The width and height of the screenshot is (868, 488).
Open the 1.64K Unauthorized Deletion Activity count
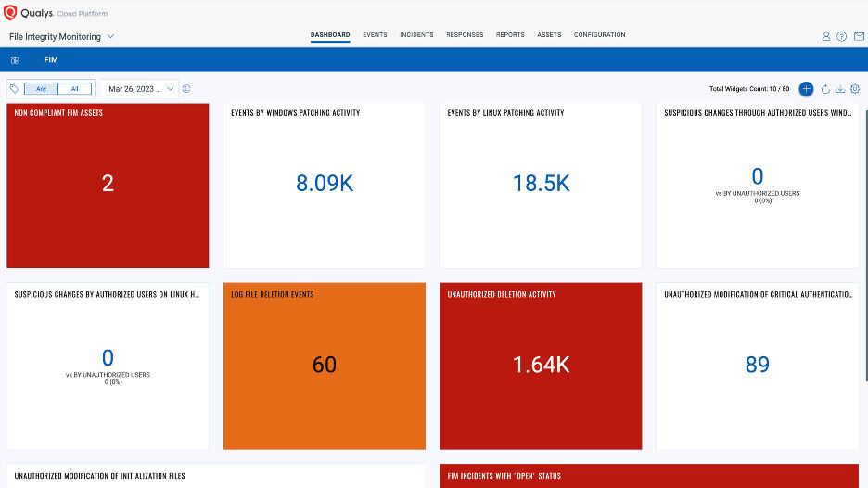(541, 365)
